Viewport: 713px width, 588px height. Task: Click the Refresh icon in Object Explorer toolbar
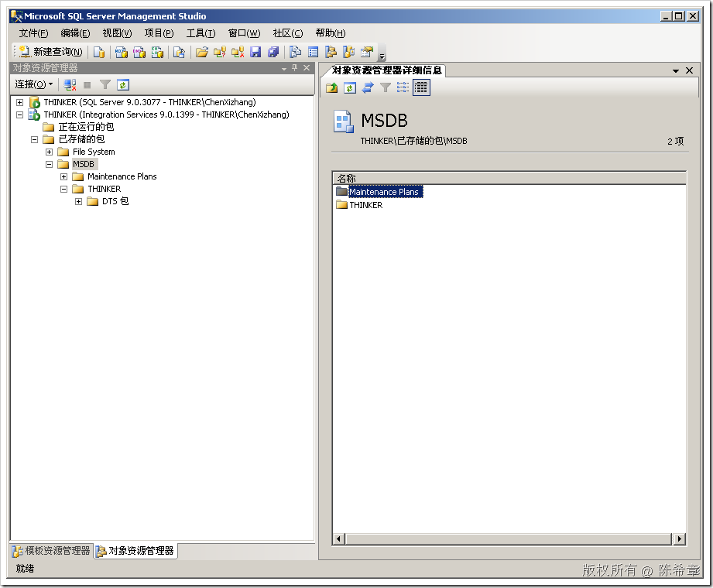[123, 85]
